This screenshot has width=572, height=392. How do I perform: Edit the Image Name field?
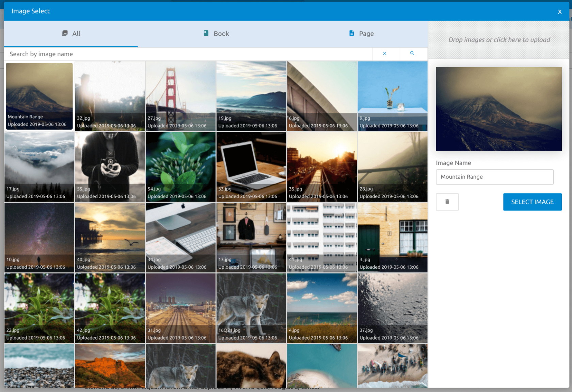(494, 177)
